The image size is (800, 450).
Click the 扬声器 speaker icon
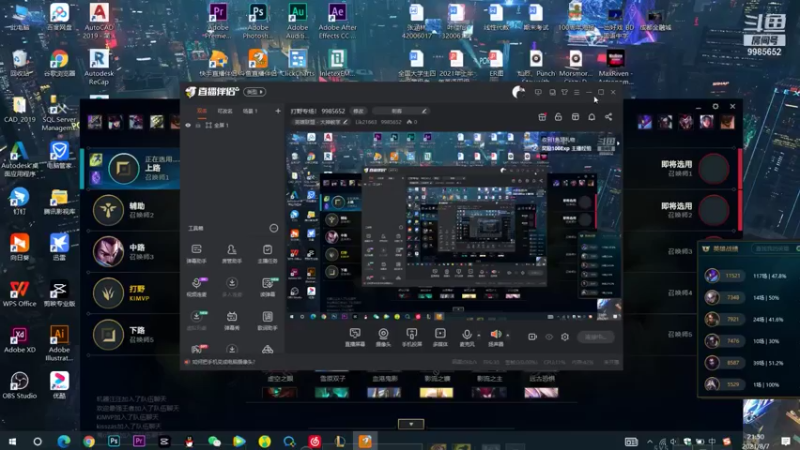[495, 335]
